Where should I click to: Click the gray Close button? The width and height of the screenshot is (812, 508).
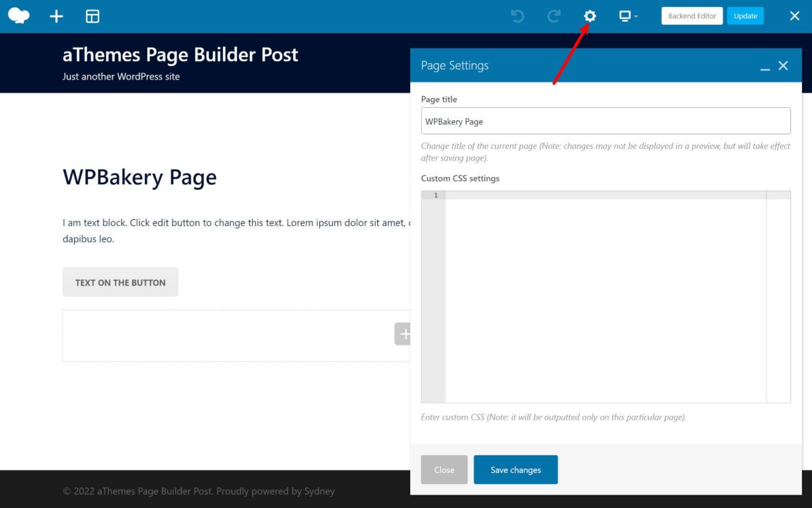[444, 470]
